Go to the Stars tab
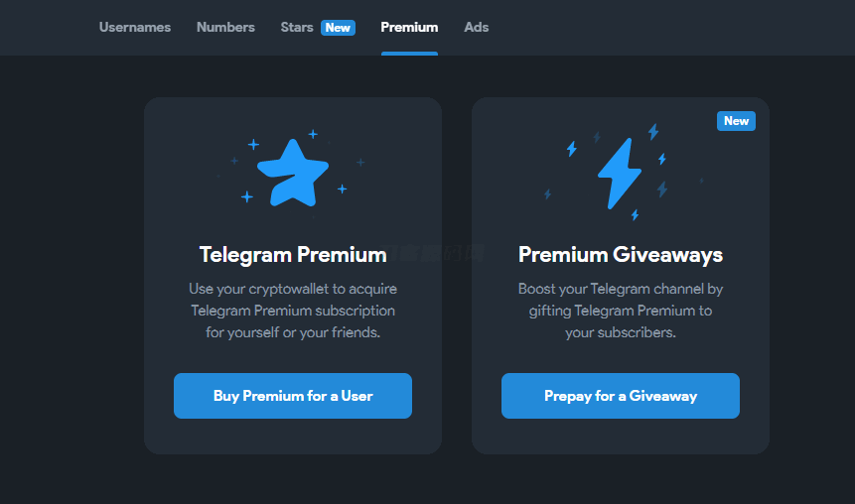 297,28
